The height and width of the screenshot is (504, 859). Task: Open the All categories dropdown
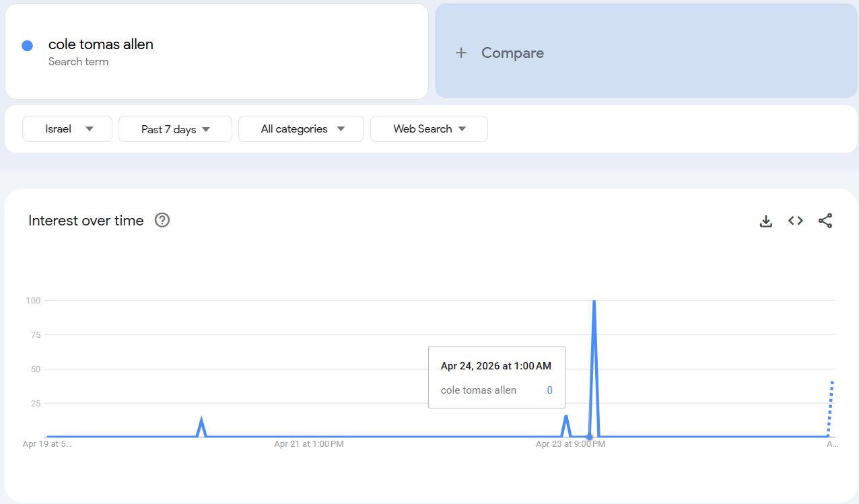tap(301, 129)
